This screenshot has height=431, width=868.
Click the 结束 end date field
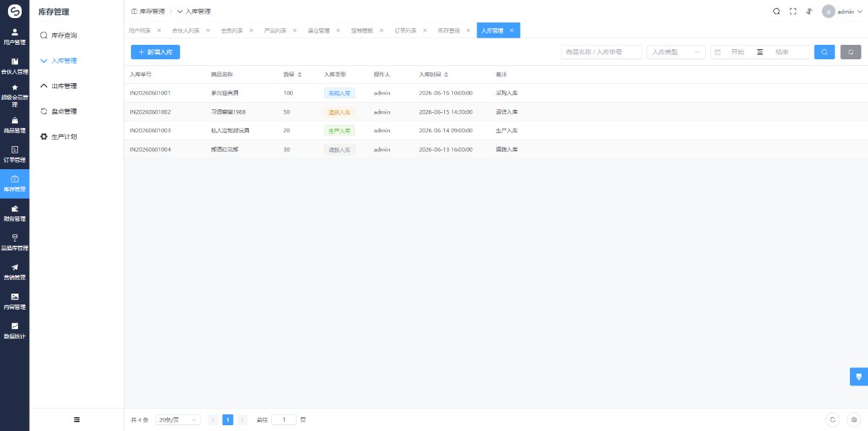point(782,52)
